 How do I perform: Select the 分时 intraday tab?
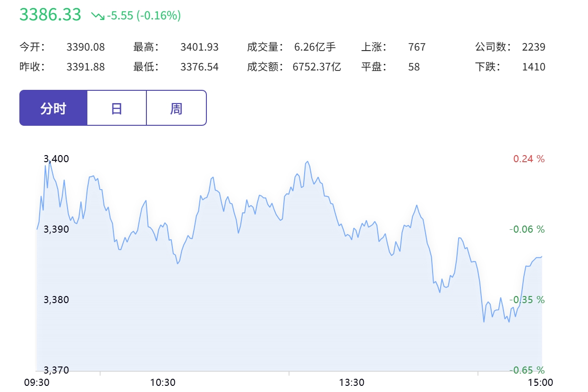[x=53, y=108]
